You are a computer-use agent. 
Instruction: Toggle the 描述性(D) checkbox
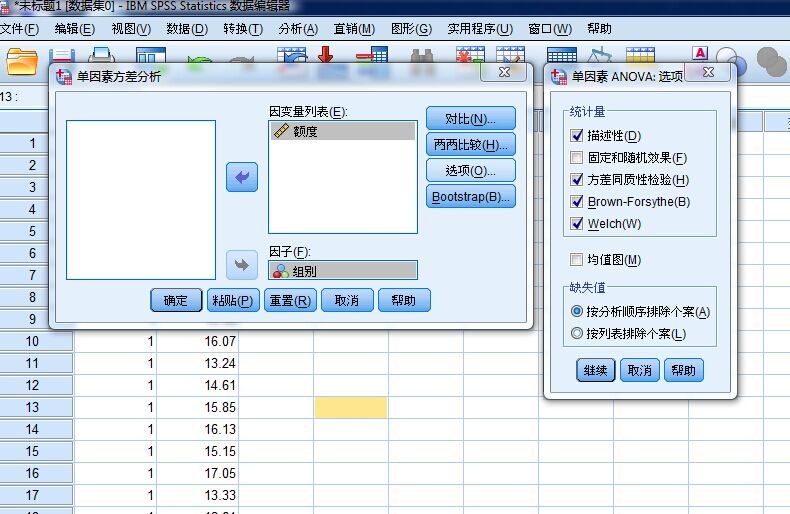(x=577, y=136)
